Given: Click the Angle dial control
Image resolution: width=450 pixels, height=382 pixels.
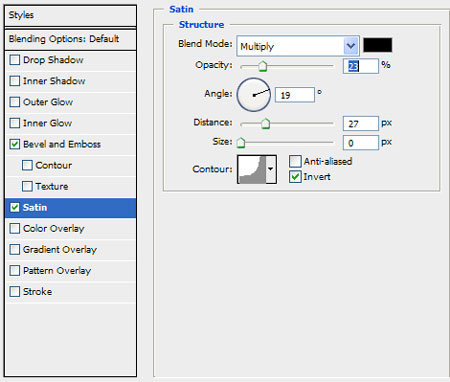Looking at the screenshot, I should pyautogui.click(x=254, y=95).
